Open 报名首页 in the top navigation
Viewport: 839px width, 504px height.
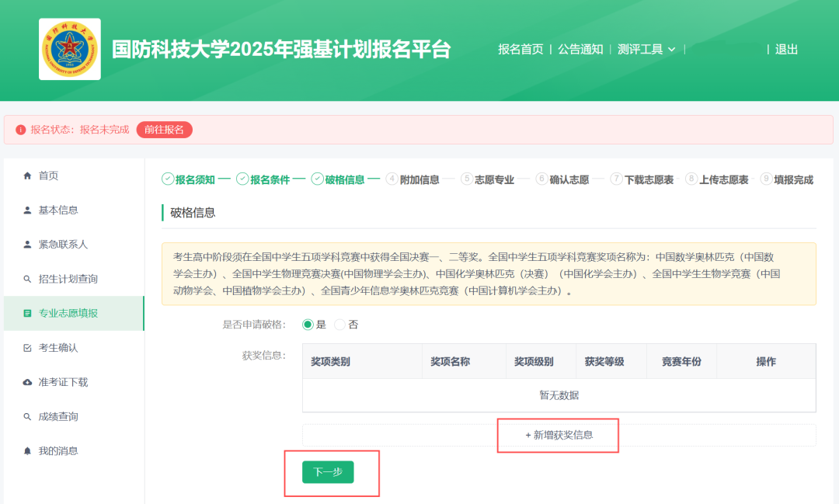pyautogui.click(x=520, y=49)
